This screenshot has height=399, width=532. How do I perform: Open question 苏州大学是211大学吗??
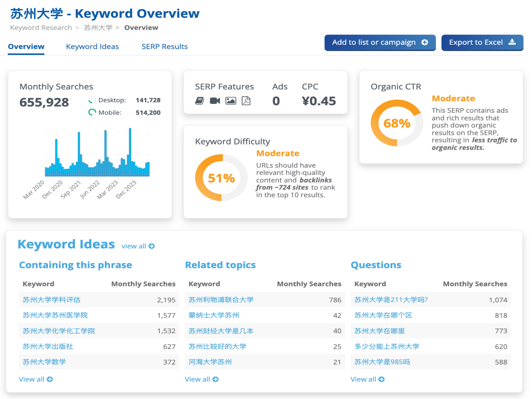(x=391, y=300)
